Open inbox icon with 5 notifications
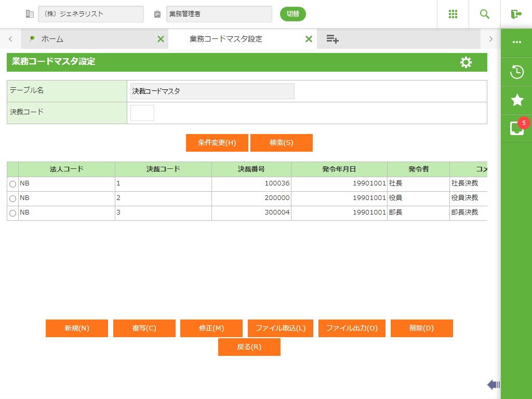This screenshot has height=399, width=532. coord(516,128)
